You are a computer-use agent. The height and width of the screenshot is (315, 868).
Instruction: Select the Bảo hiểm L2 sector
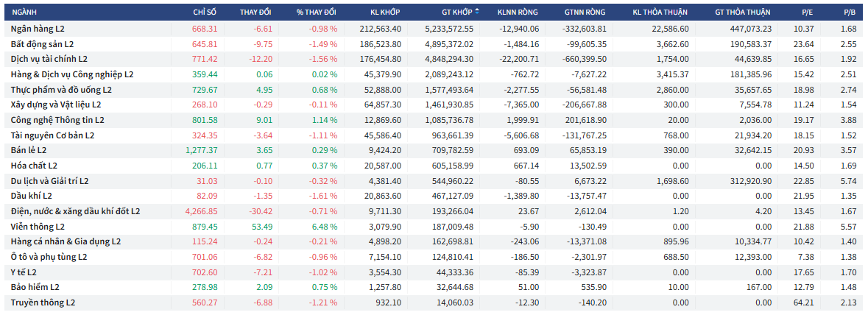[x=37, y=287]
